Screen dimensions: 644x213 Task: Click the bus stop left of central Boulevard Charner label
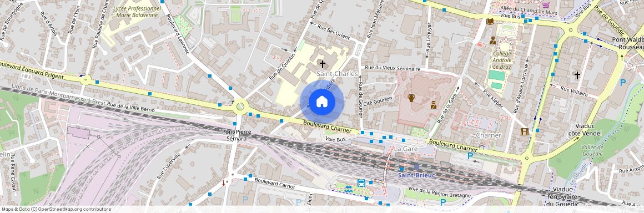281,121
